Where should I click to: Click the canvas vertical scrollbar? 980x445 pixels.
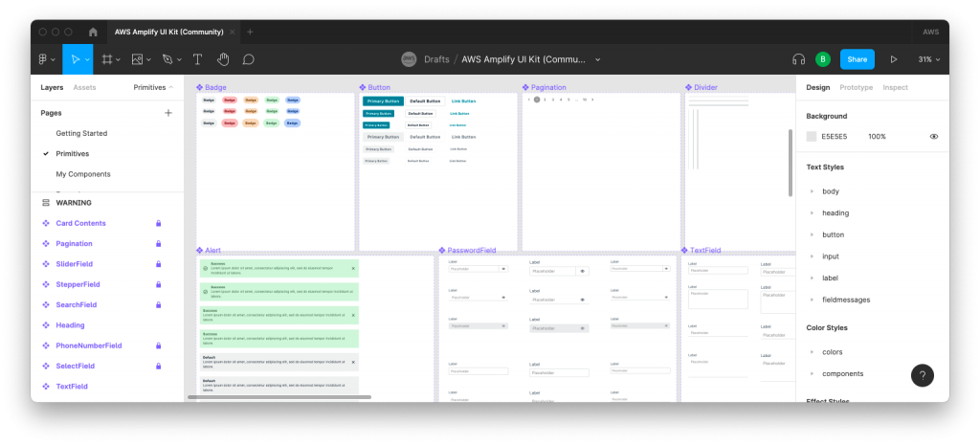[791, 163]
